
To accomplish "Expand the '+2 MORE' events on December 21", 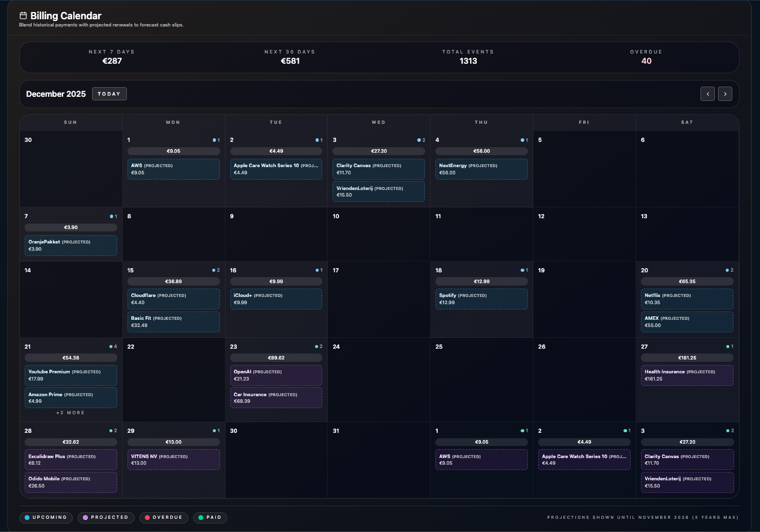I will (x=70, y=412).
